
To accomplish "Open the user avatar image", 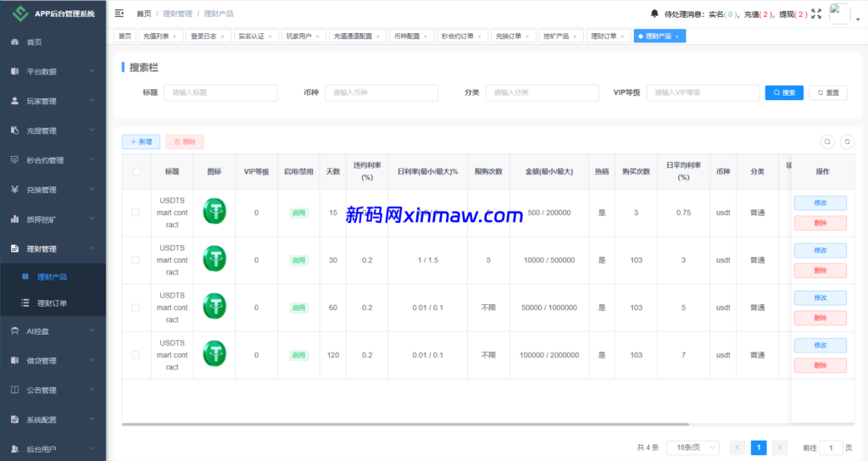I will coord(839,14).
